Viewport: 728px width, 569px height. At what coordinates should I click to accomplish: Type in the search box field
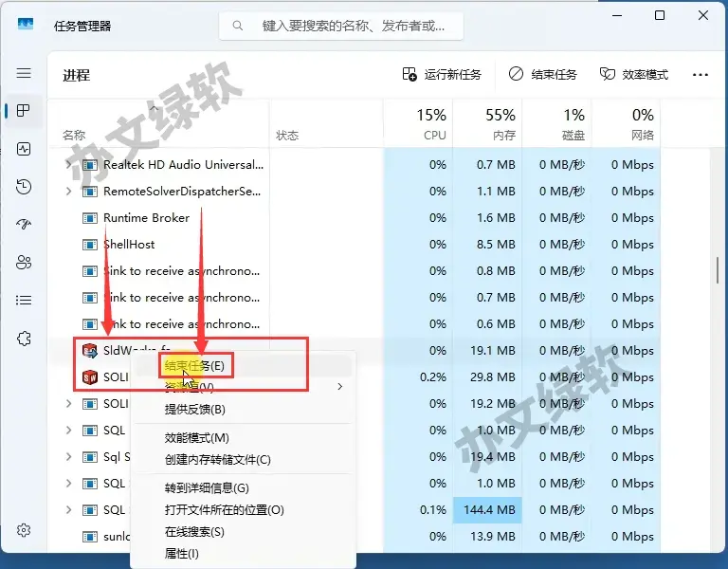point(341,26)
